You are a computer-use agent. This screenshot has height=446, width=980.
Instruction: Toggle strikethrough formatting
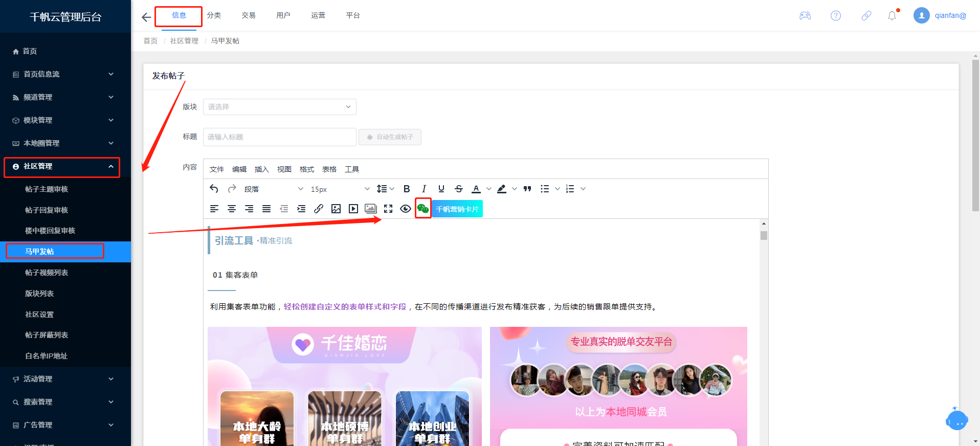point(459,189)
